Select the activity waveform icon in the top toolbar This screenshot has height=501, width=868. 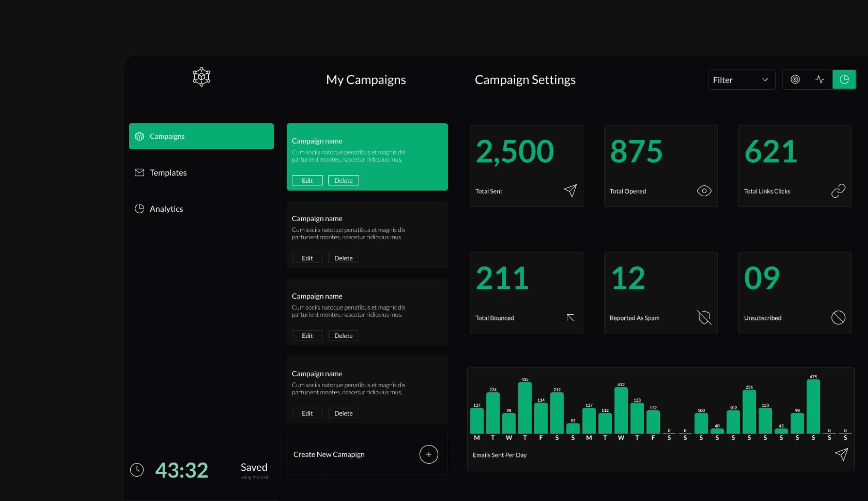coord(820,79)
